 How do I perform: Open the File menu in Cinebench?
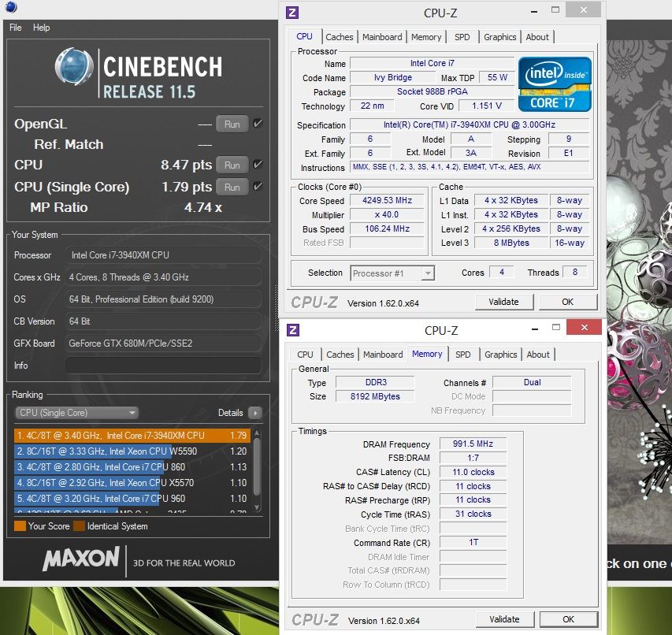pos(16,28)
